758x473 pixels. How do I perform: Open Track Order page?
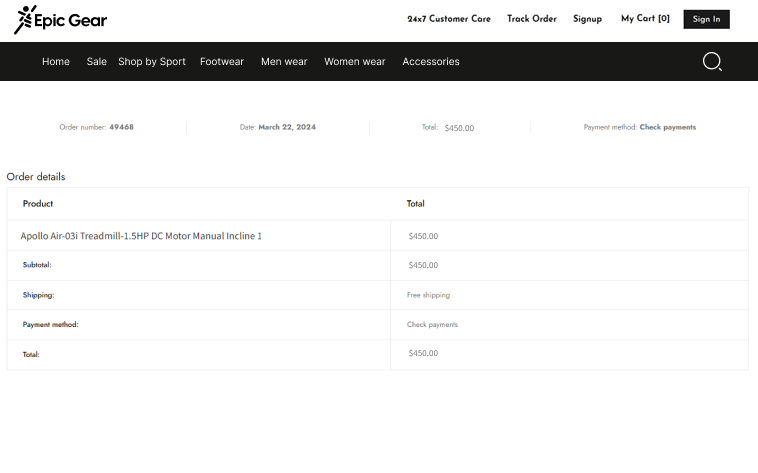coord(531,19)
